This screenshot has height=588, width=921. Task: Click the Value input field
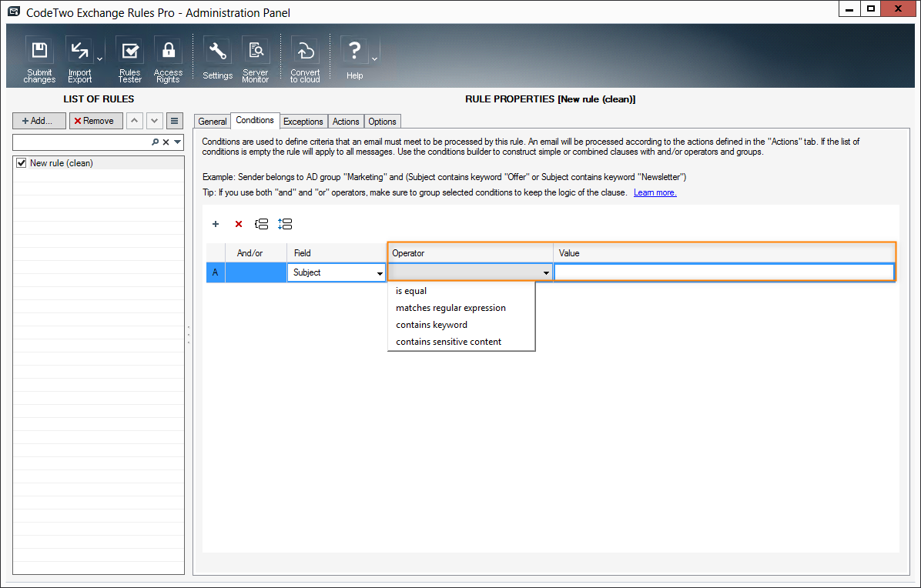(x=724, y=272)
